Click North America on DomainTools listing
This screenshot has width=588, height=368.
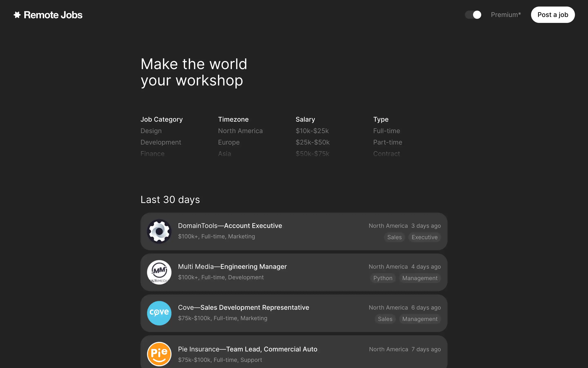pyautogui.click(x=388, y=226)
